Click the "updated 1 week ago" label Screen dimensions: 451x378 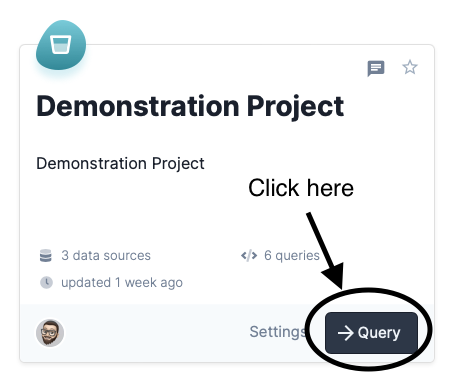[x=122, y=283]
